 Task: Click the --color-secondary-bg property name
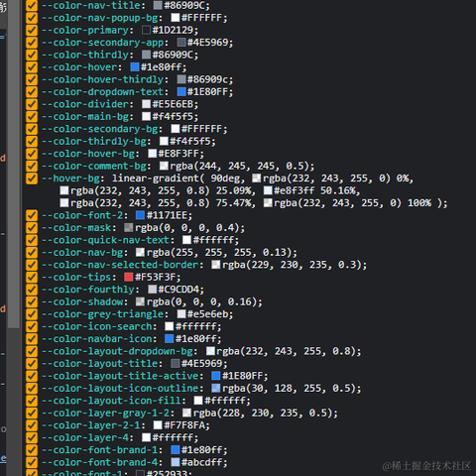tap(100, 129)
